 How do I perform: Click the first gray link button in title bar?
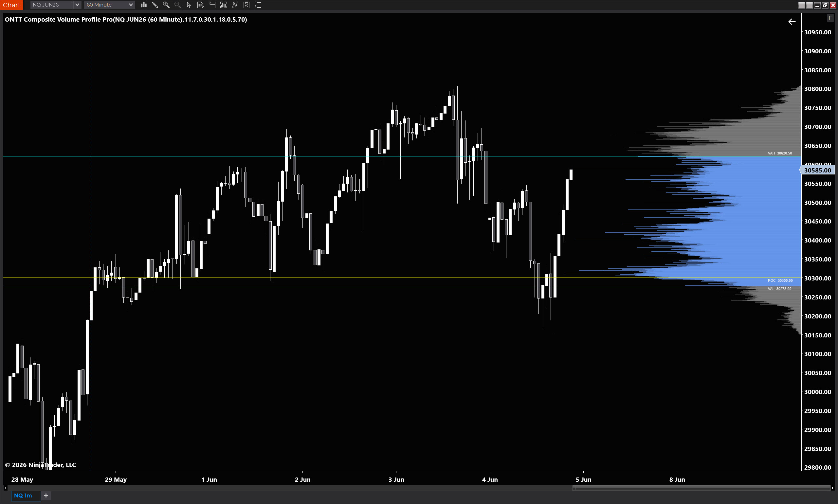tap(801, 5)
